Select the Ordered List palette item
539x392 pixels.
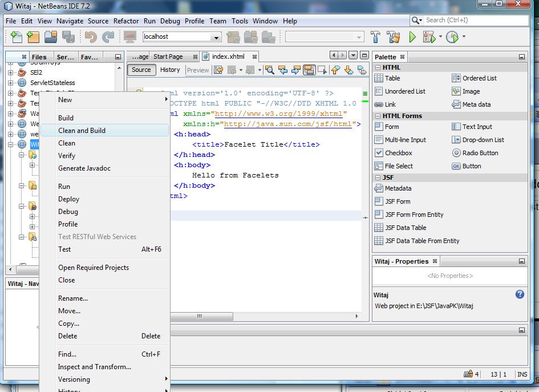(474, 78)
